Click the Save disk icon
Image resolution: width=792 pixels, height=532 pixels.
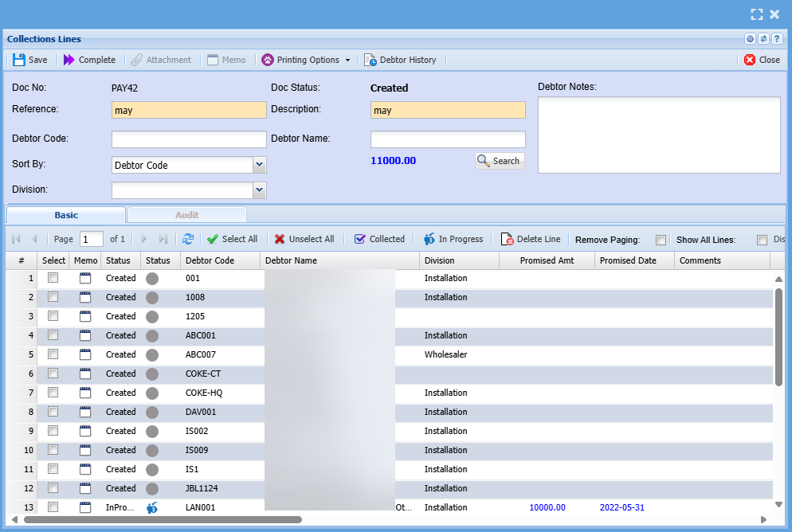pos(19,60)
